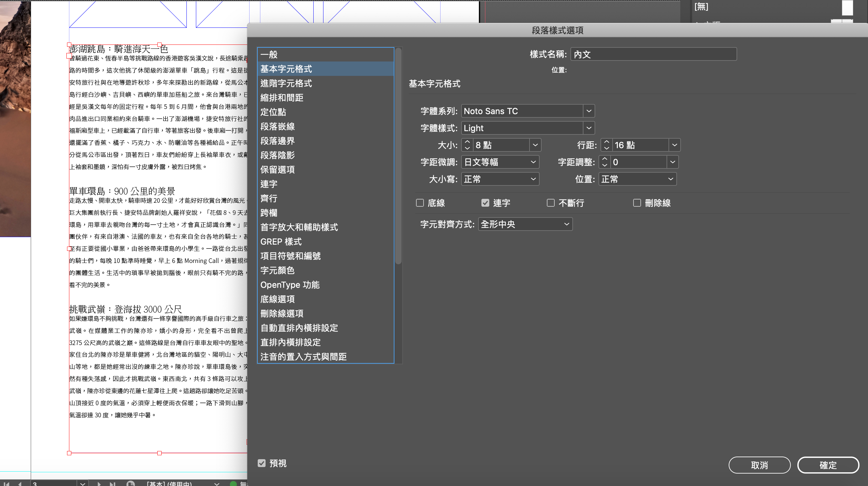Go to last page in status bar
This screenshot has height=486, width=868.
click(x=113, y=484)
